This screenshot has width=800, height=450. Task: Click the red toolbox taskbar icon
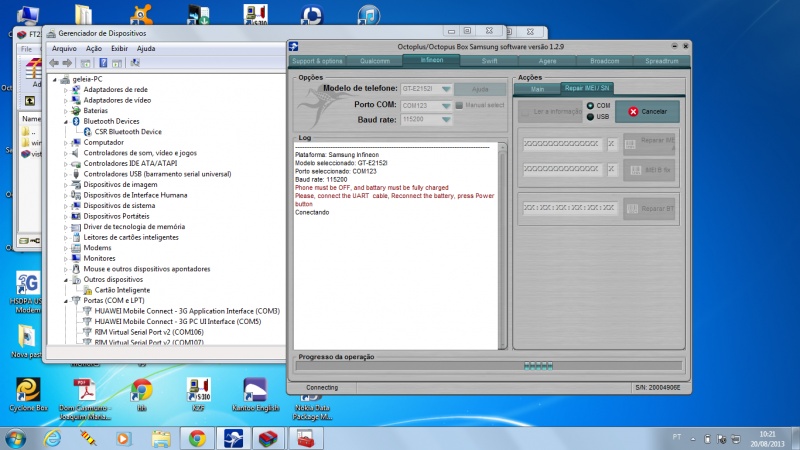(x=306, y=439)
